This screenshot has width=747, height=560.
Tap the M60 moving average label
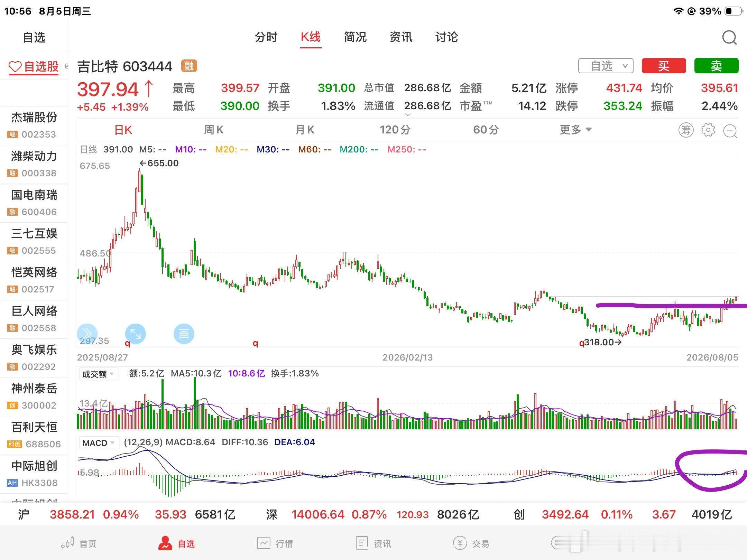315,149
